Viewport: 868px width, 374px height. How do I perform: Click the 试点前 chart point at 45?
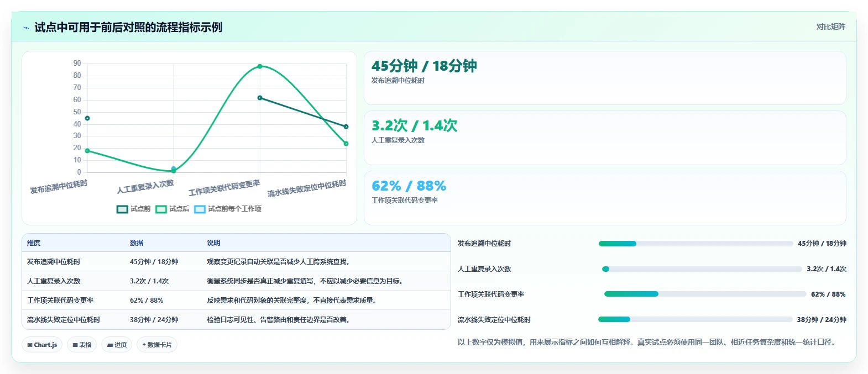[x=87, y=118]
